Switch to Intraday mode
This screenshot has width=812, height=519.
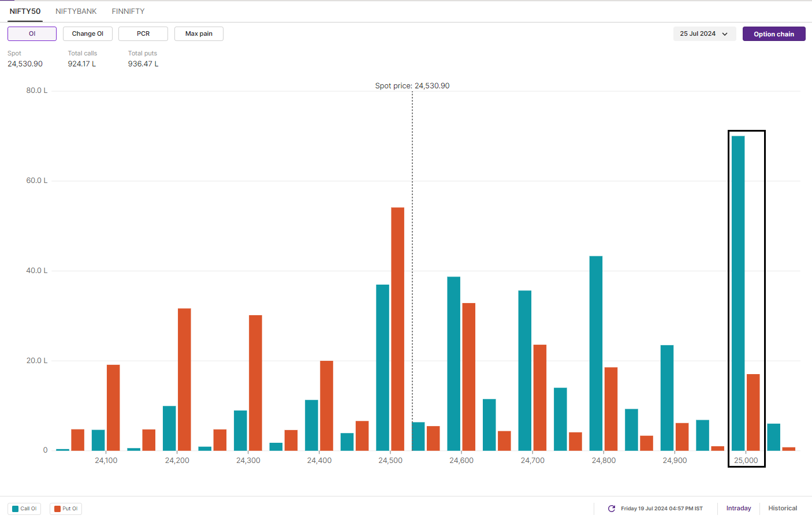pyautogui.click(x=739, y=508)
